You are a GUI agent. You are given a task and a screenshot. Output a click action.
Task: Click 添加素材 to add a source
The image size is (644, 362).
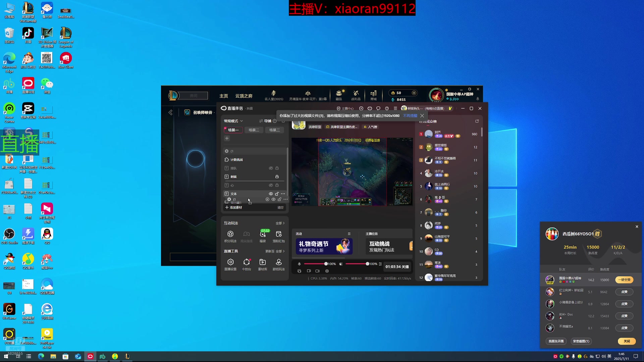233,207
